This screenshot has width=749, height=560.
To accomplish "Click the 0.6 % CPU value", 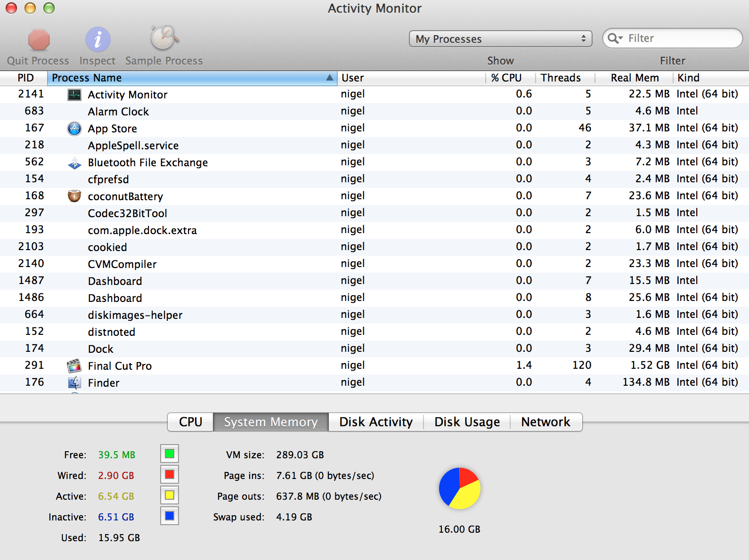I will click(x=524, y=94).
